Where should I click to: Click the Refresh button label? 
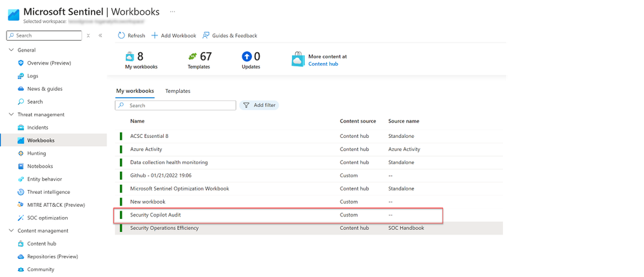137,35
